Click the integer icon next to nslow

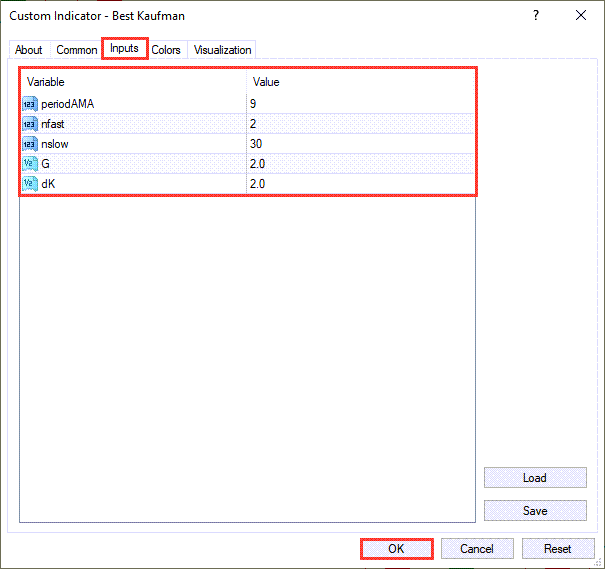(x=29, y=143)
